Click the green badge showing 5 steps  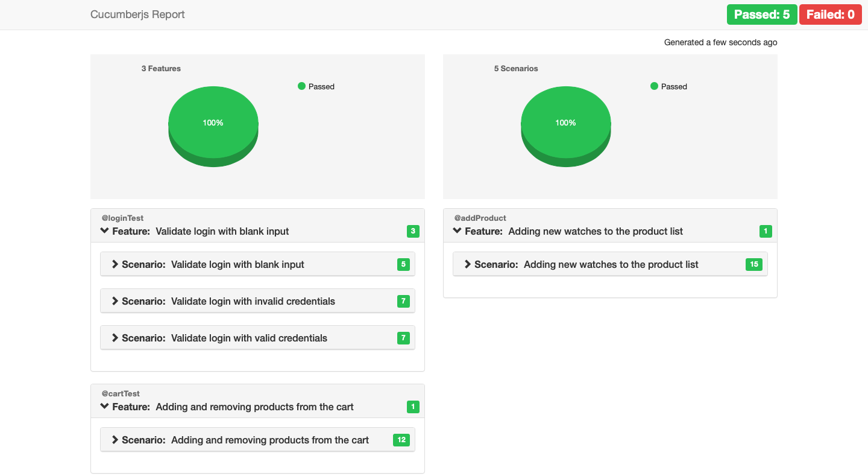pos(403,264)
